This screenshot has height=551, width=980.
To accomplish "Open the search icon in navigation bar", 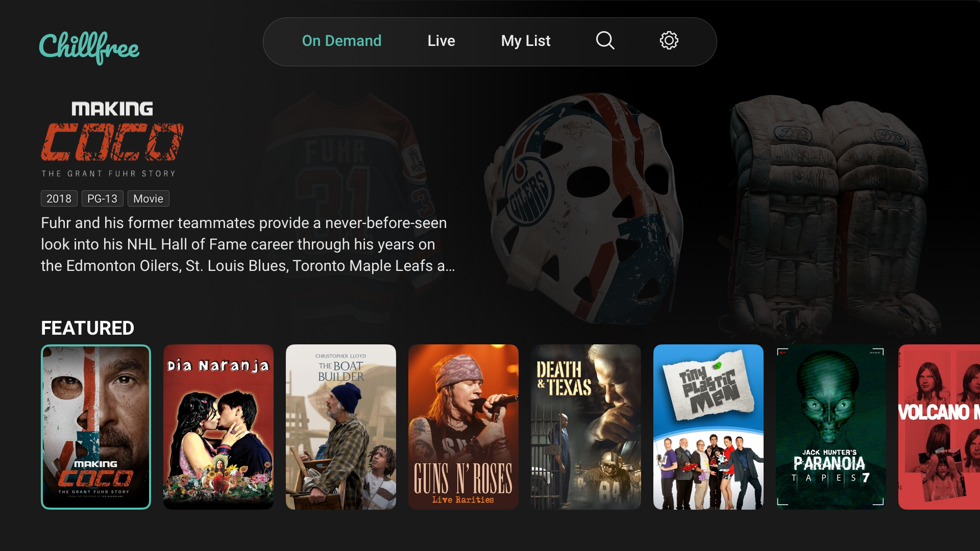I will 605,41.
